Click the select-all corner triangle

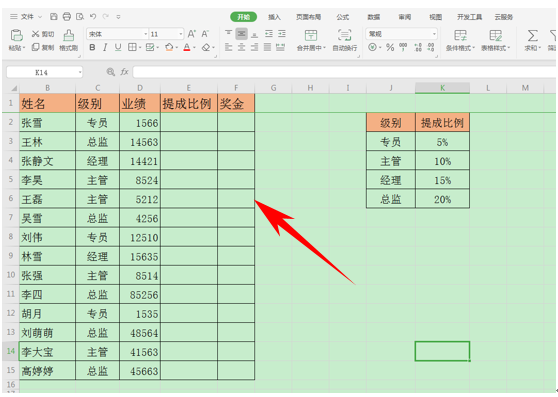tap(14, 88)
